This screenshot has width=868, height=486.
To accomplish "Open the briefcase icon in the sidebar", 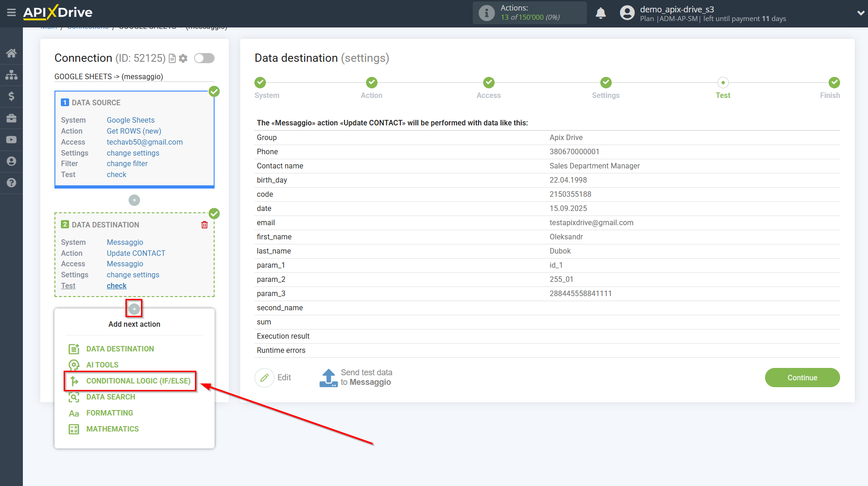I will (x=11, y=118).
